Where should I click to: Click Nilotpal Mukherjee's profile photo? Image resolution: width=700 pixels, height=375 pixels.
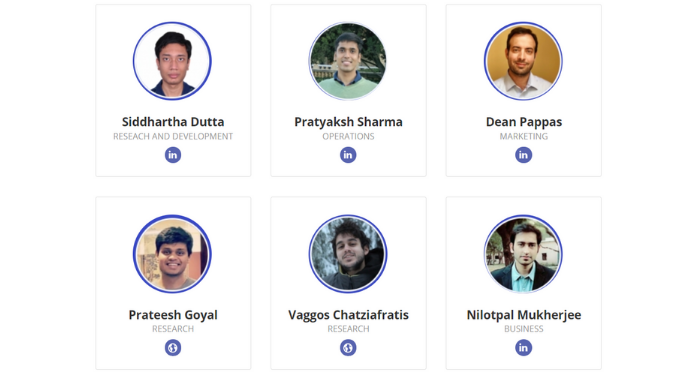click(x=523, y=254)
